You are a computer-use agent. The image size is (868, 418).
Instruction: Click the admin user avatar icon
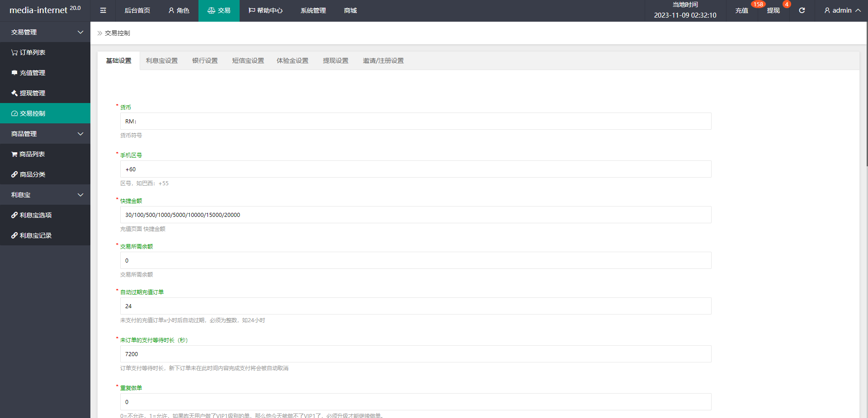827,10
